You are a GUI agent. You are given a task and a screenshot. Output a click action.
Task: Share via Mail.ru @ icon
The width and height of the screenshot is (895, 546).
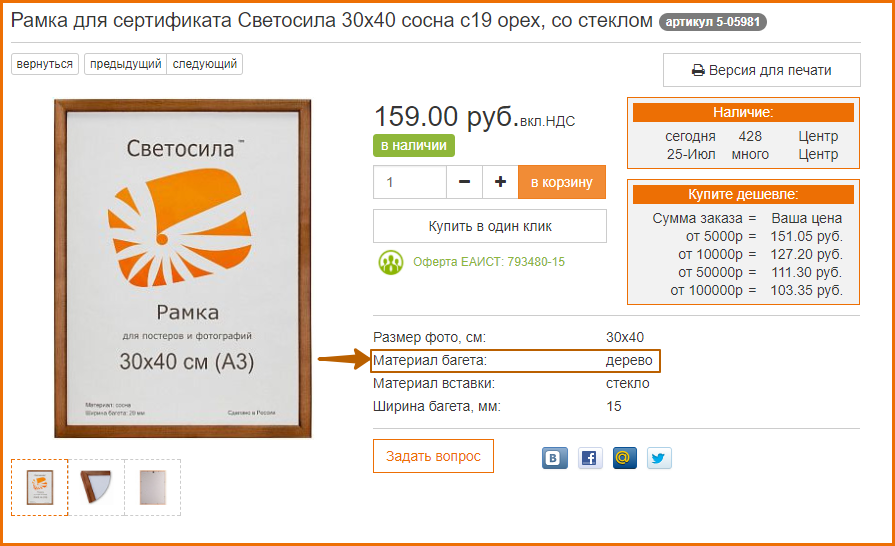[x=624, y=458]
